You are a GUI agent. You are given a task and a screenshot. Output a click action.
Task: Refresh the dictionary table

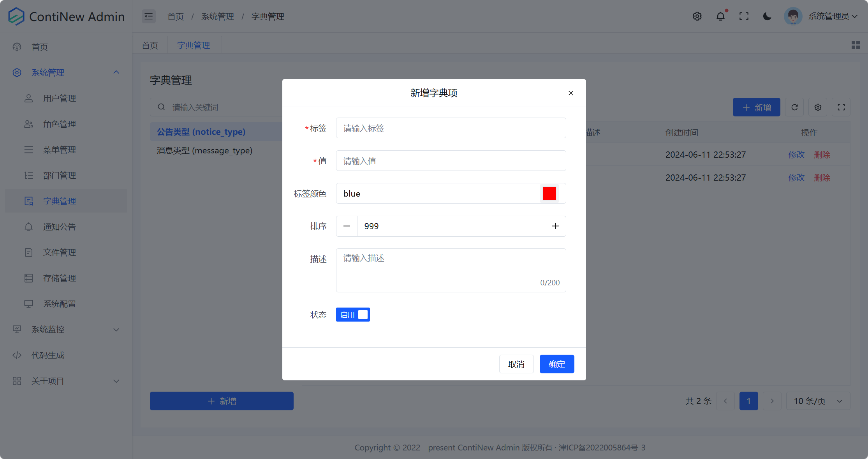(794, 107)
